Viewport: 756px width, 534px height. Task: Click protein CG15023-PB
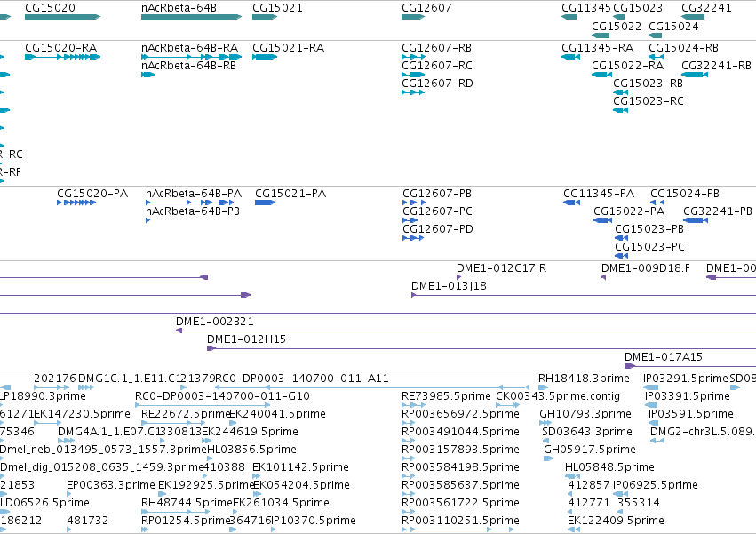click(622, 238)
